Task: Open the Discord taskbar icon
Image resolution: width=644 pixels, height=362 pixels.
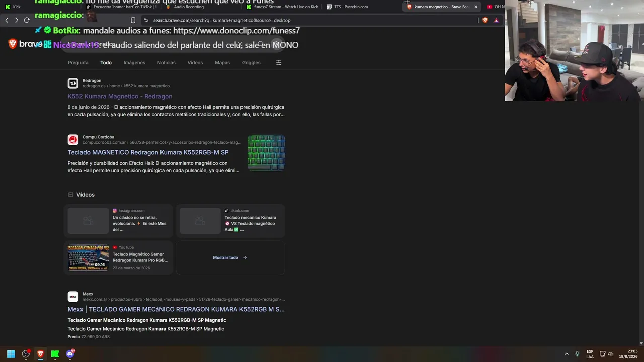Action: coord(70,354)
